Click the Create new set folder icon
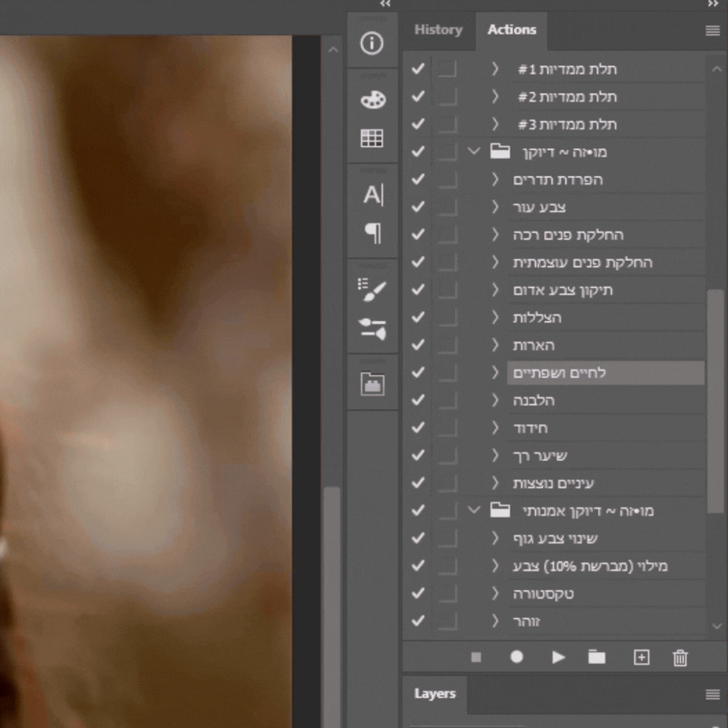 tap(597, 657)
